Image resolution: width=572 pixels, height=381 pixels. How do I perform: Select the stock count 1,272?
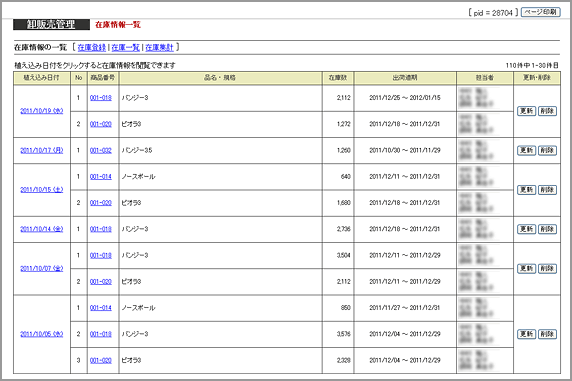coord(344,124)
